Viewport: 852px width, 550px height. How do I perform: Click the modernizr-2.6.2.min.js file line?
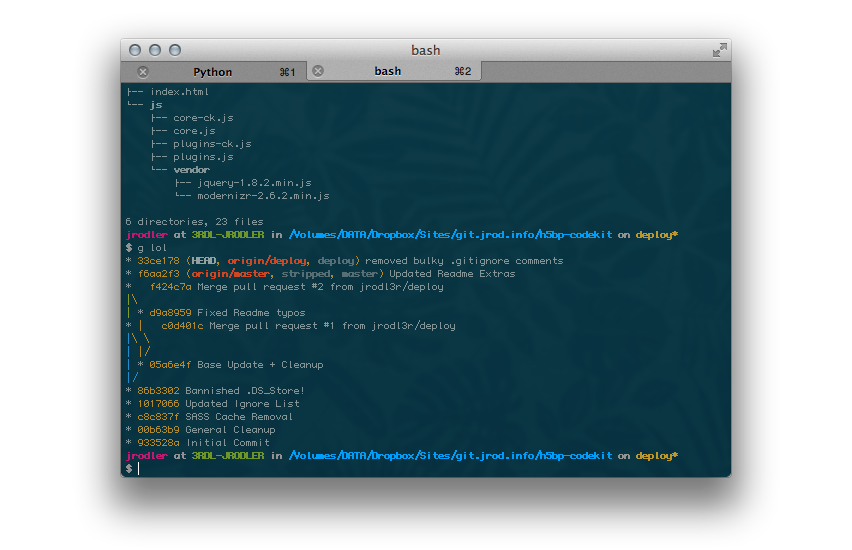click(x=263, y=196)
